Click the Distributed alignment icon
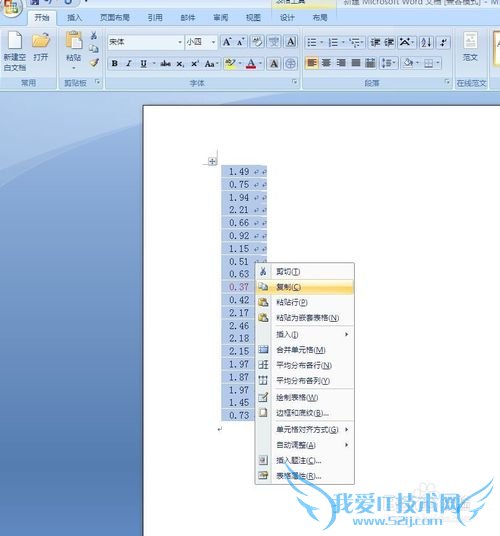 370,63
